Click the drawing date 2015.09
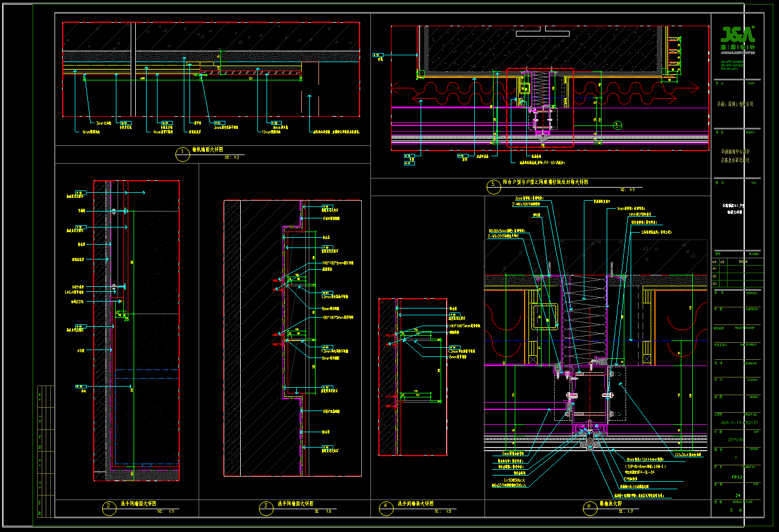 [x=736, y=440]
